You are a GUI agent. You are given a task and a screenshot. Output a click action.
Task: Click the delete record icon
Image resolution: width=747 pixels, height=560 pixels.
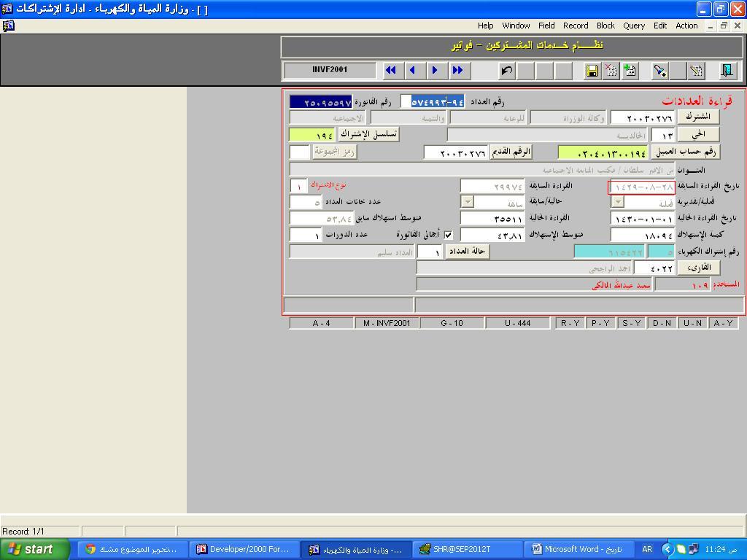611,71
